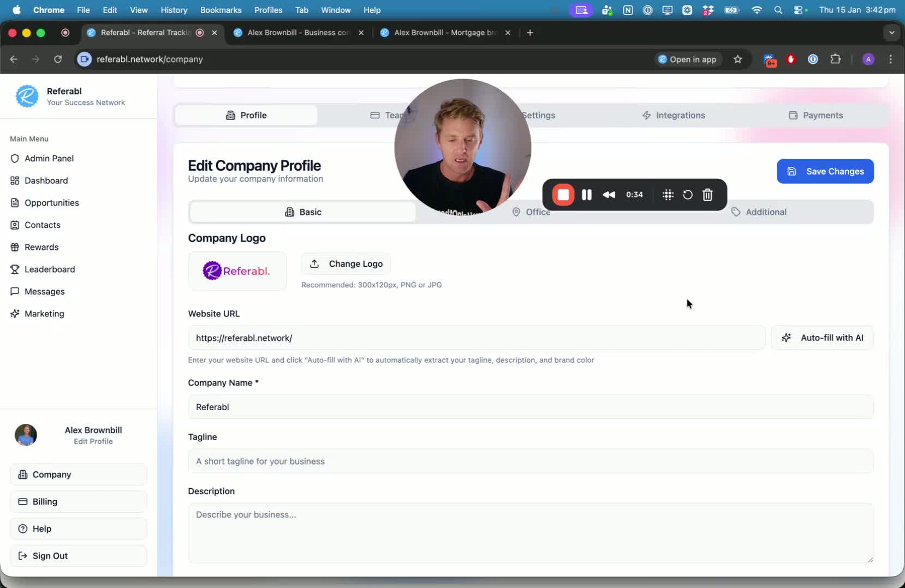This screenshot has height=588, width=905.
Task: Open Contacts page
Action: (43, 225)
